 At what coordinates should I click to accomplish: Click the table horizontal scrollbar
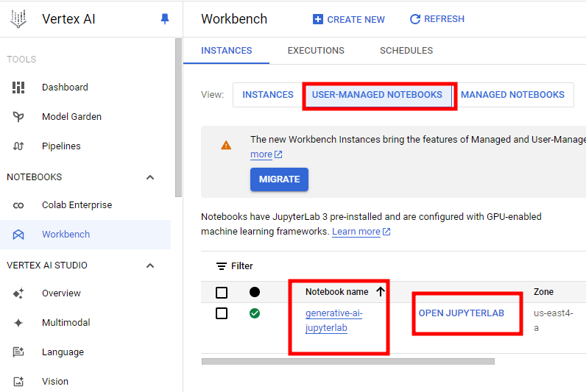(x=348, y=361)
